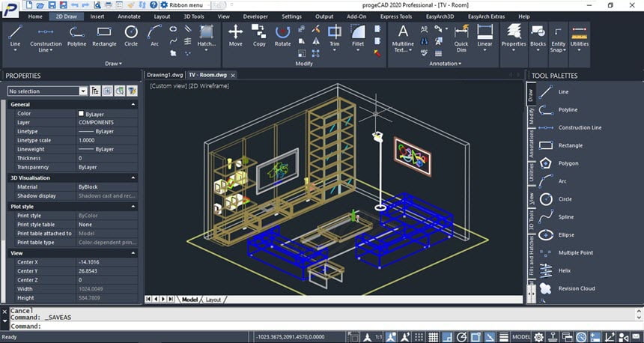Select the Copy tool in Modify panel
Viewport: 644px width, 343px height.
(x=259, y=36)
